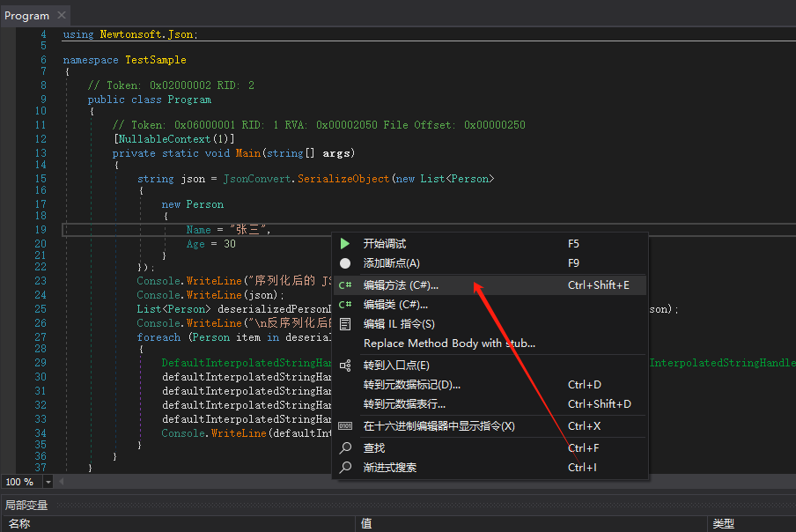Click the Go to Entry Point icon

[x=345, y=366]
